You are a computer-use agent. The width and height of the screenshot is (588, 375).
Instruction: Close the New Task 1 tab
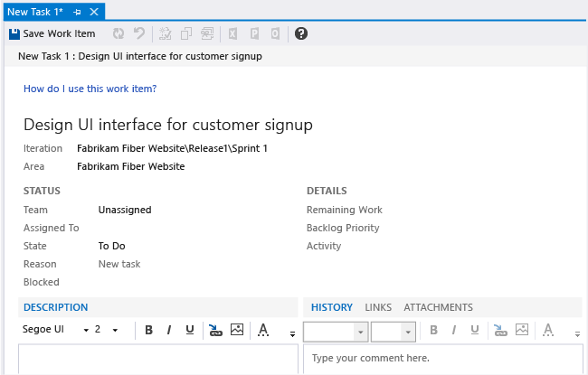[94, 12]
